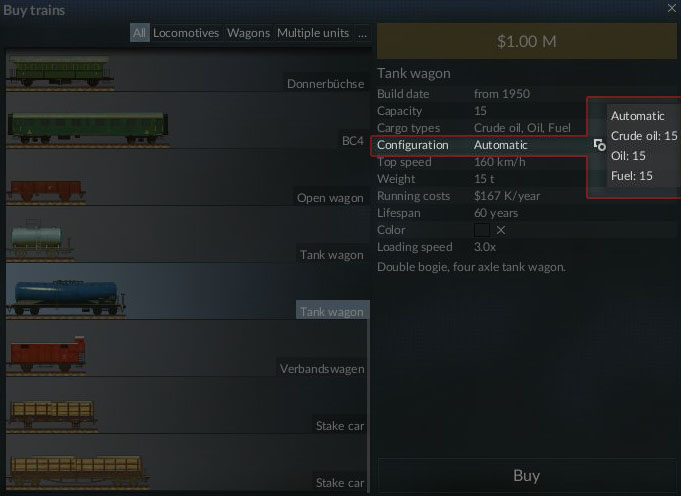Choose the red Verbandswagen boxcar icon
Screen dimensions: 681x496
point(46,354)
